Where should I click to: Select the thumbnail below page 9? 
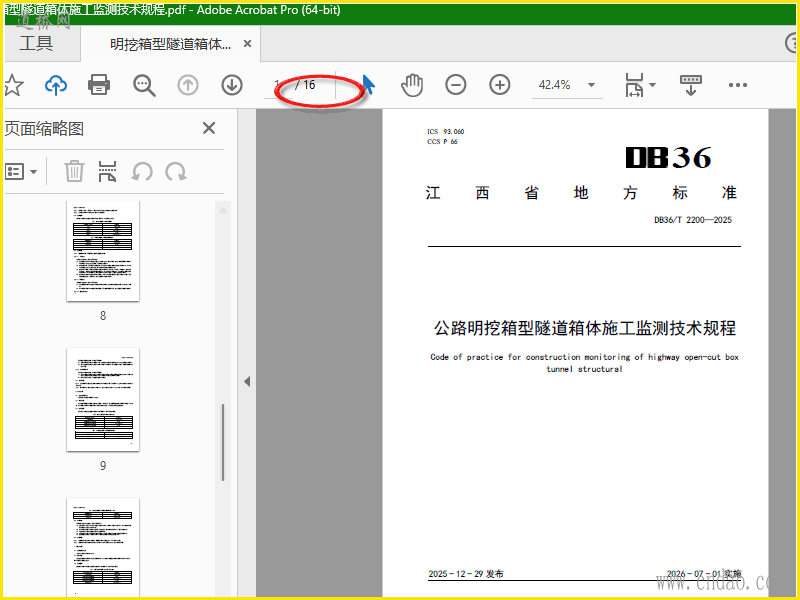click(103, 546)
